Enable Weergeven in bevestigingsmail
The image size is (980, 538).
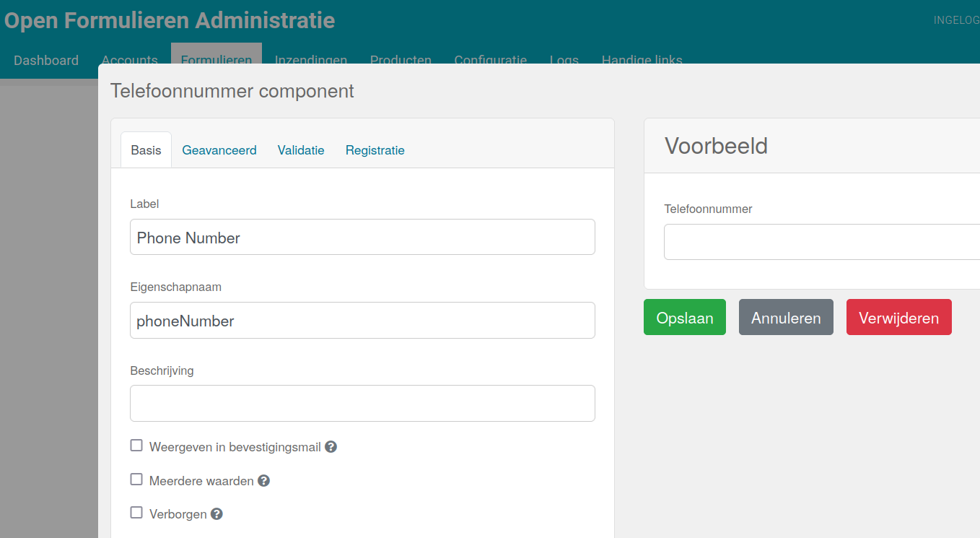coord(136,445)
